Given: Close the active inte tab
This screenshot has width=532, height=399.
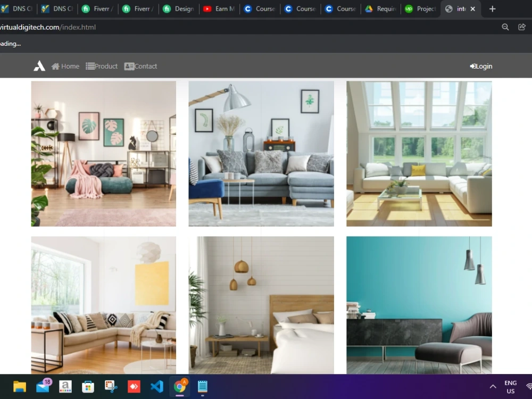Looking at the screenshot, I should (x=473, y=9).
